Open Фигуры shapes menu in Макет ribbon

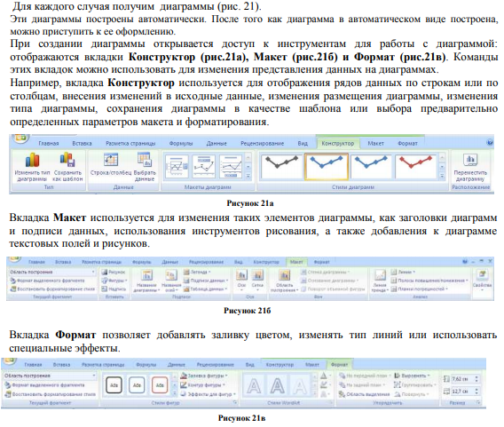coord(114,281)
